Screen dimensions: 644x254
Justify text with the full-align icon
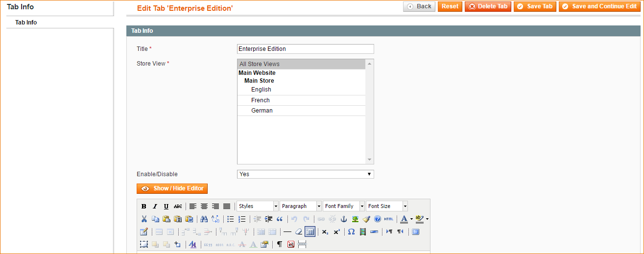tap(227, 207)
